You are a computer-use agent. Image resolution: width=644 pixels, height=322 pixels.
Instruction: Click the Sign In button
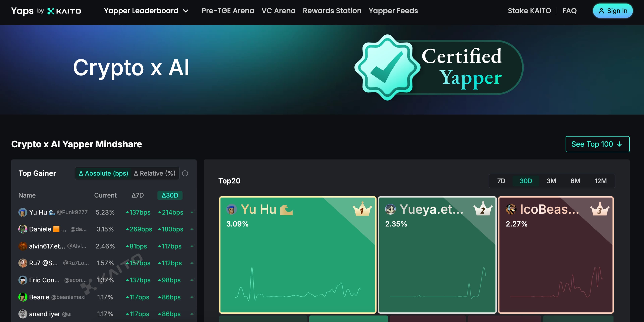(x=612, y=11)
